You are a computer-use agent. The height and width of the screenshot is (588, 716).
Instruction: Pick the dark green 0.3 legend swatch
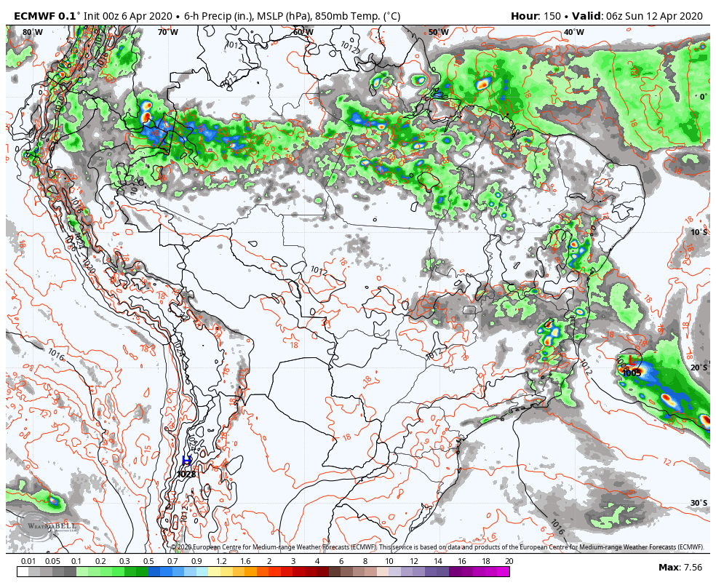point(130,572)
